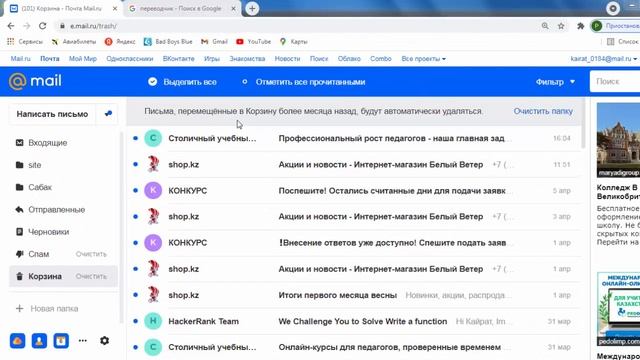Click the Chrome profile avatar
The image size is (640, 360).
point(596,26)
